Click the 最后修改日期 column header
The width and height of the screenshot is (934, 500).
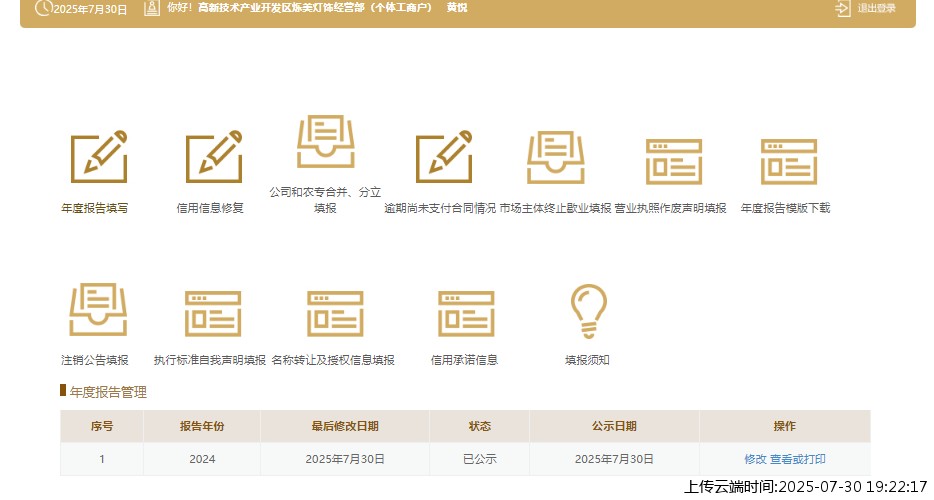click(345, 426)
